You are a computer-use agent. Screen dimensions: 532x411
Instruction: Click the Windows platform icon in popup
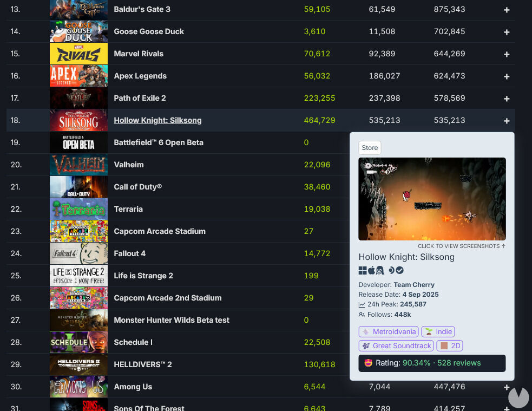coord(363,270)
